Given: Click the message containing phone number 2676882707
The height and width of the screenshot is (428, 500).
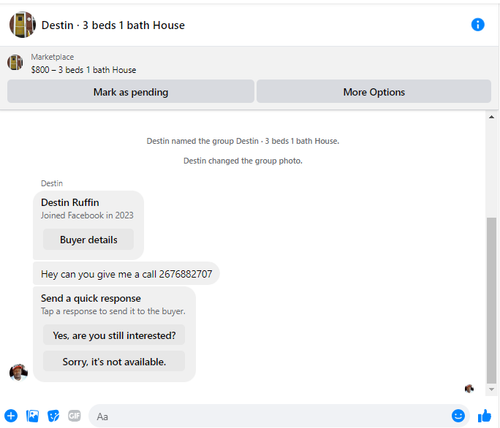Looking at the screenshot, I should [126, 274].
